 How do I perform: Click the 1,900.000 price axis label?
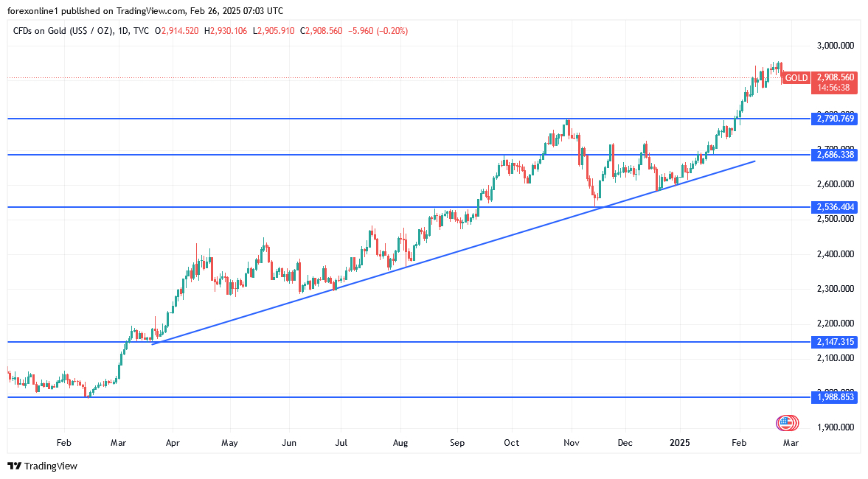tap(836, 427)
